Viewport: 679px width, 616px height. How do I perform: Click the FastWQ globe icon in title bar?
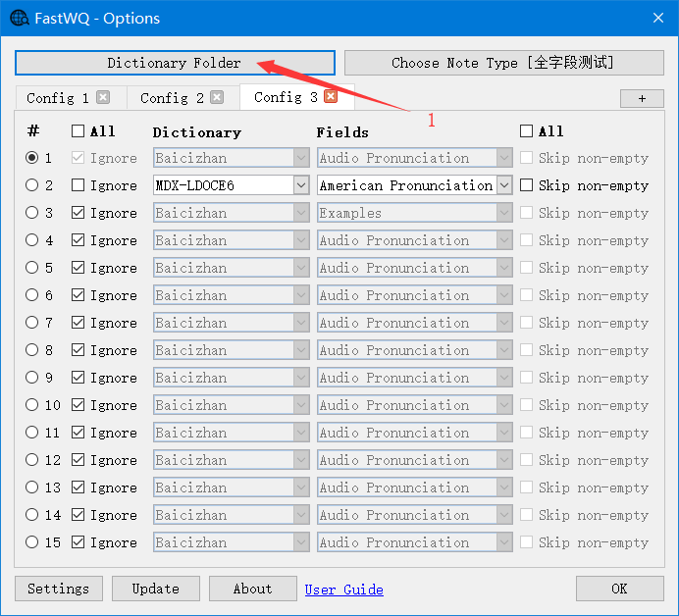tap(19, 18)
